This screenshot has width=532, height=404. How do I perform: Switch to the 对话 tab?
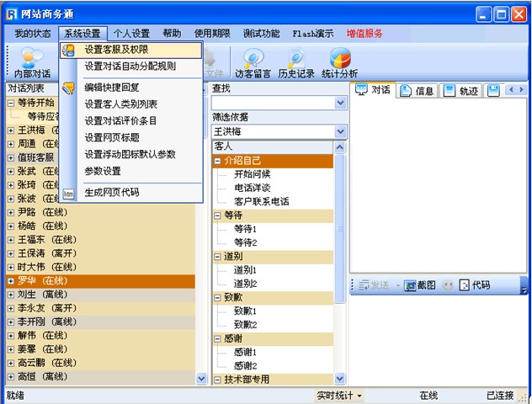click(x=373, y=90)
